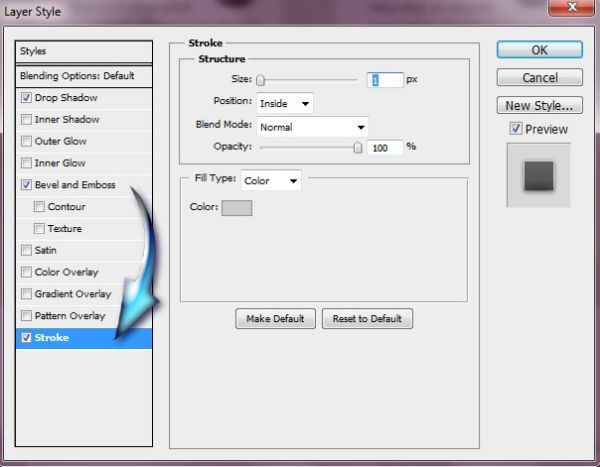
Task: Open the Blend Mode dropdown
Action: coord(313,127)
